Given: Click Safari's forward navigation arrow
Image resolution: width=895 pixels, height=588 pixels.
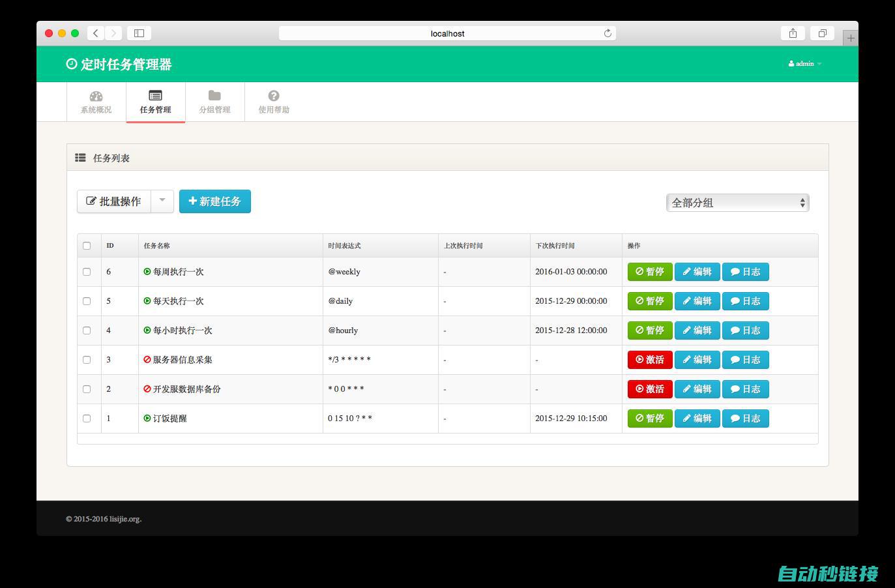Looking at the screenshot, I should [113, 33].
